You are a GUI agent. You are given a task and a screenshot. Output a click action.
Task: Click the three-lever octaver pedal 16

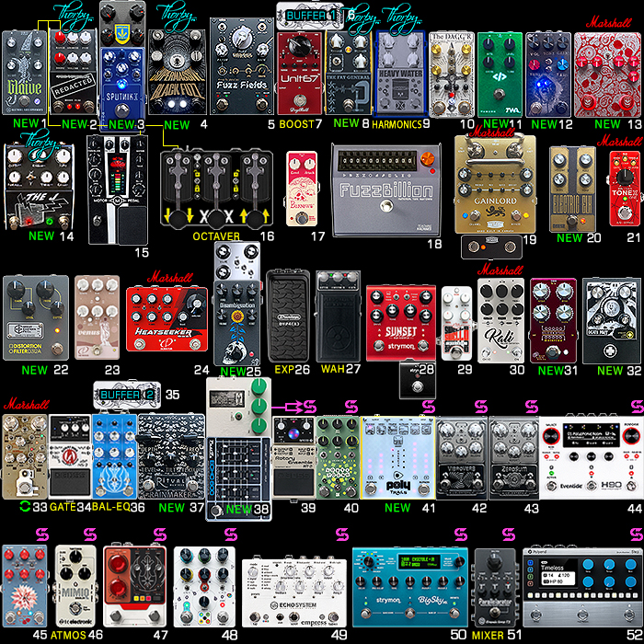pyautogui.click(x=216, y=190)
